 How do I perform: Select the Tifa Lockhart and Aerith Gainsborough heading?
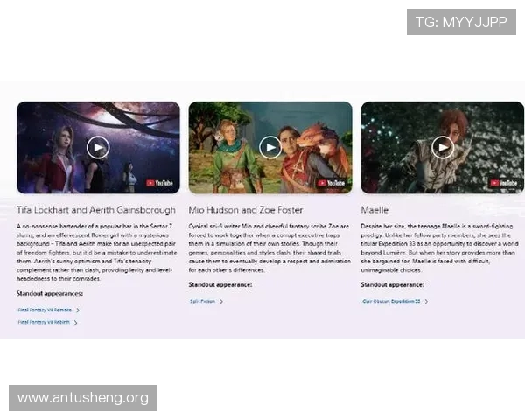[96, 210]
